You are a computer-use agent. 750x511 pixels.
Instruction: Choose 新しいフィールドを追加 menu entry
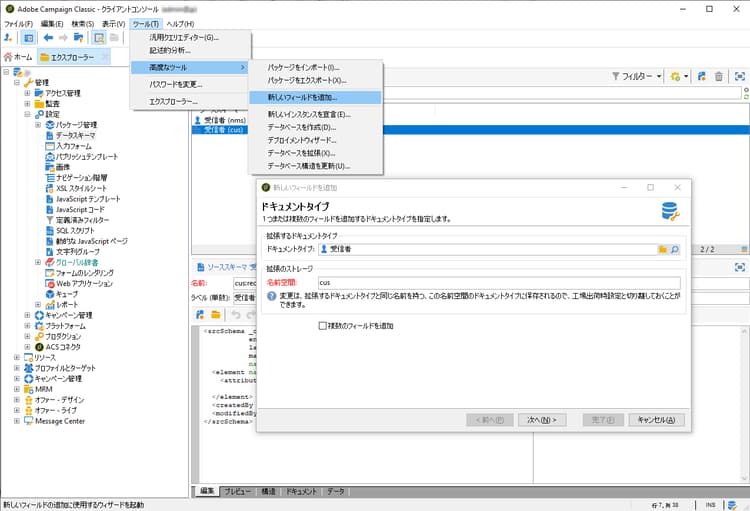pyautogui.click(x=316, y=98)
